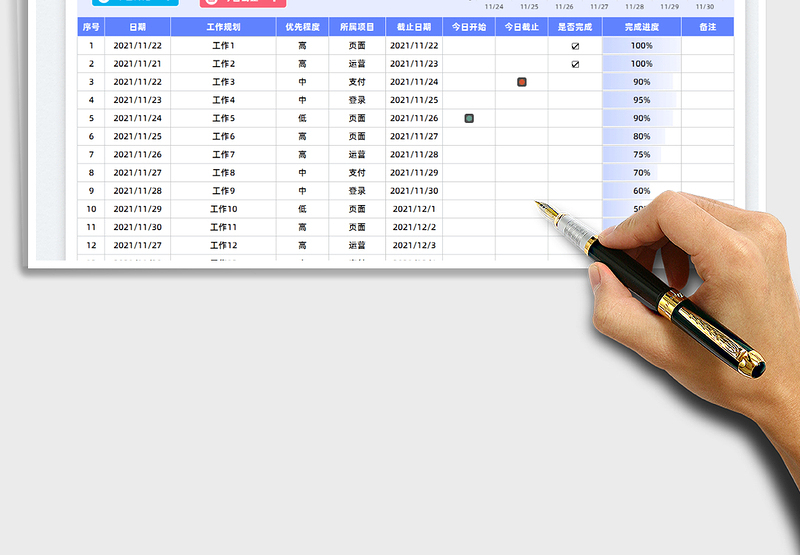Click the 所属项目 column header

click(357, 27)
